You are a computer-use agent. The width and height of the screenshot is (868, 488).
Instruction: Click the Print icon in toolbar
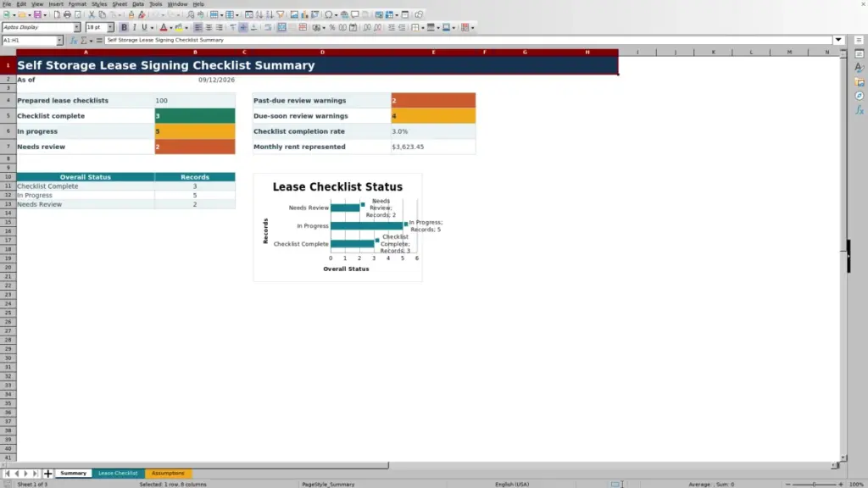point(67,15)
